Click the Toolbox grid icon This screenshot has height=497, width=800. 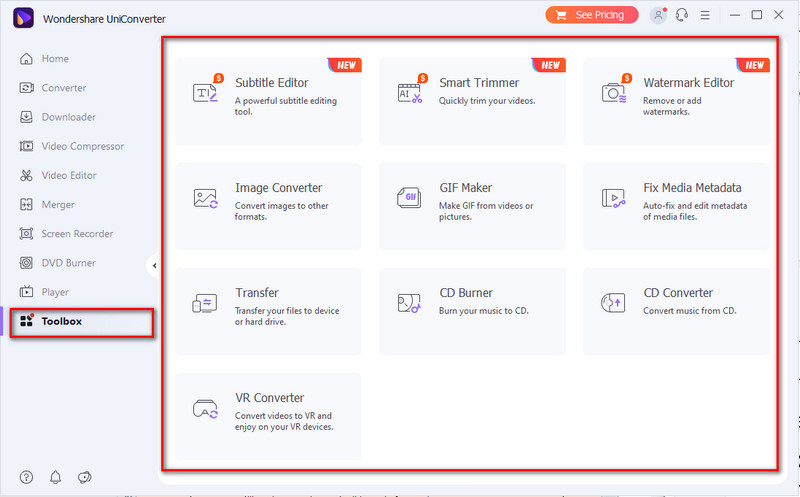tap(26, 321)
